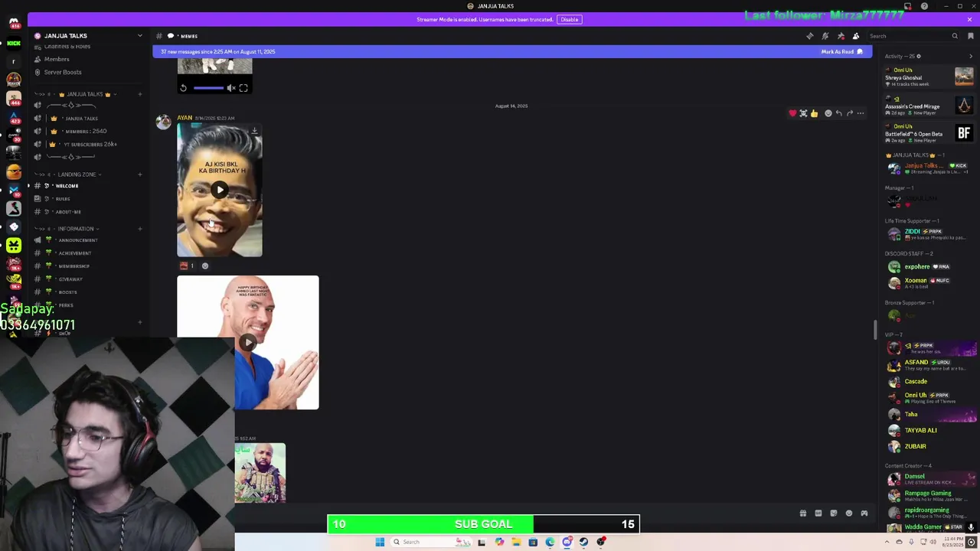Open Assassin's Creed Mirage activity card
This screenshot has width=980, height=551.
(x=929, y=105)
